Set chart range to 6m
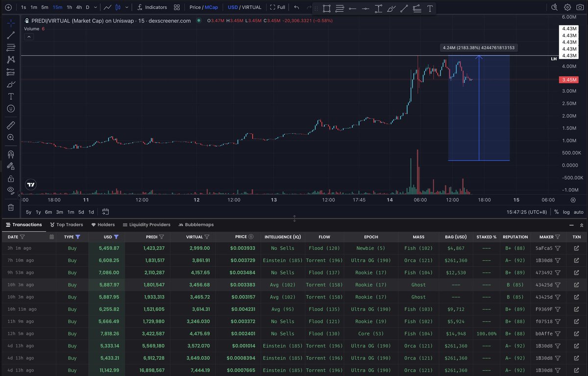Viewport: 588px width, 376px height. pyautogui.click(x=49, y=212)
